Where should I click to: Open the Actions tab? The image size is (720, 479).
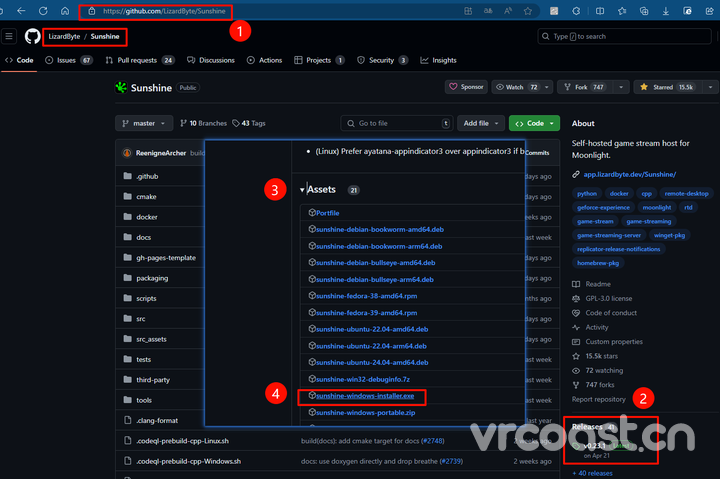(264, 60)
